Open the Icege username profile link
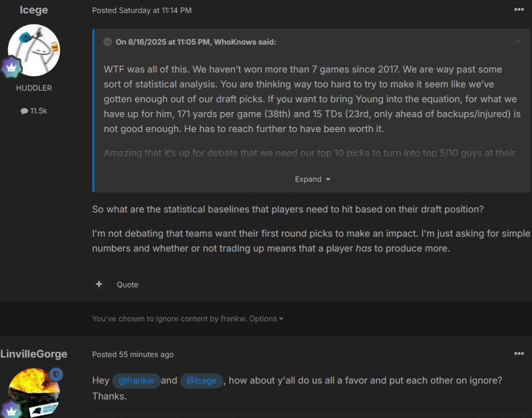Screen dimensions: 532x418 click(x=33, y=11)
